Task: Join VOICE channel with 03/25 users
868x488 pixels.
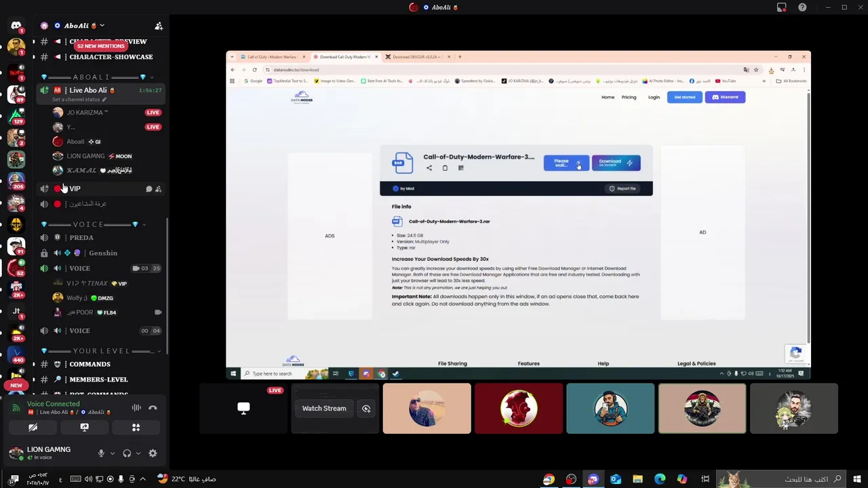Action: point(100,268)
